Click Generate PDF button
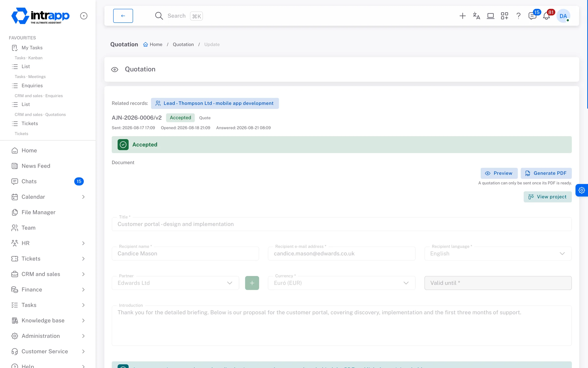The image size is (588, 368). pyautogui.click(x=546, y=173)
